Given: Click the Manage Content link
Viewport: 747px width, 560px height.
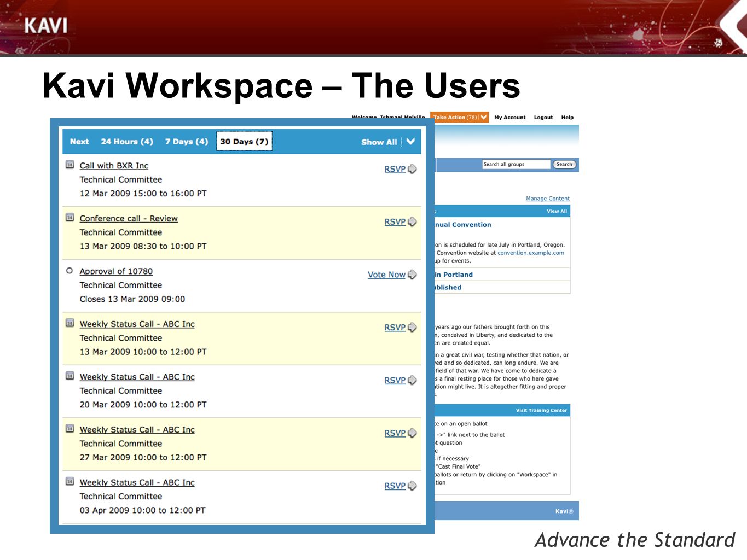Looking at the screenshot, I should click(548, 199).
